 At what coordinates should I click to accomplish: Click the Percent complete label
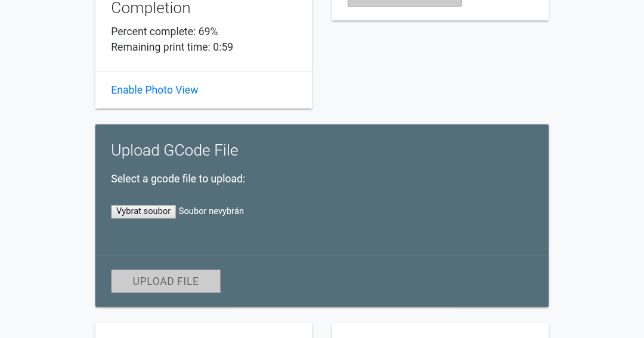click(x=153, y=32)
